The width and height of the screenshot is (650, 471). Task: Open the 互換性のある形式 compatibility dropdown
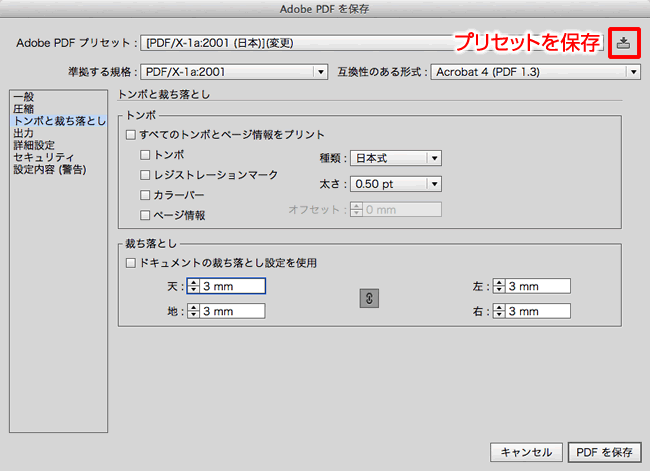pos(536,72)
